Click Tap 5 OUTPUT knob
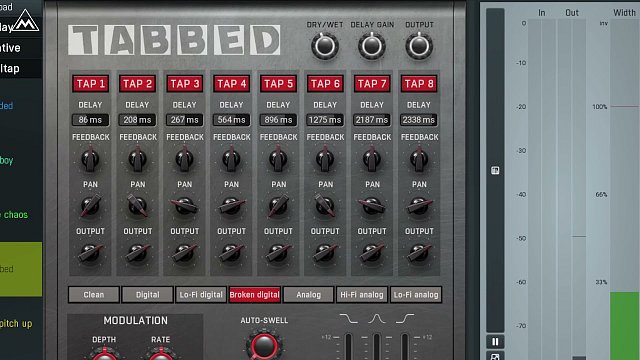Image resolution: width=640 pixels, height=360 pixels. coord(278,253)
